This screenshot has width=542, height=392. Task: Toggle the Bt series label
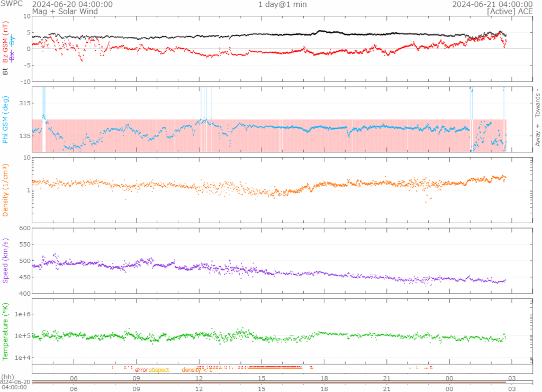click(x=6, y=70)
